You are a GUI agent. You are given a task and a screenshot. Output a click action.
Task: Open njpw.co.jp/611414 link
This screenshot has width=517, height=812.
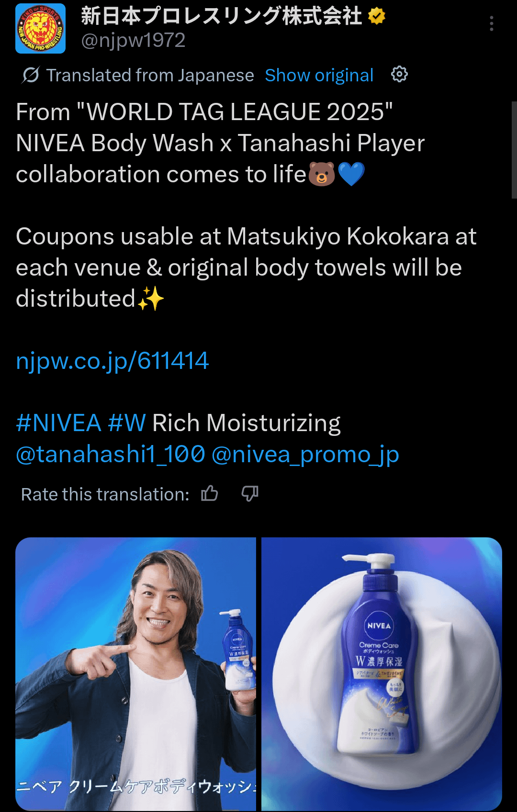pyautogui.click(x=112, y=361)
